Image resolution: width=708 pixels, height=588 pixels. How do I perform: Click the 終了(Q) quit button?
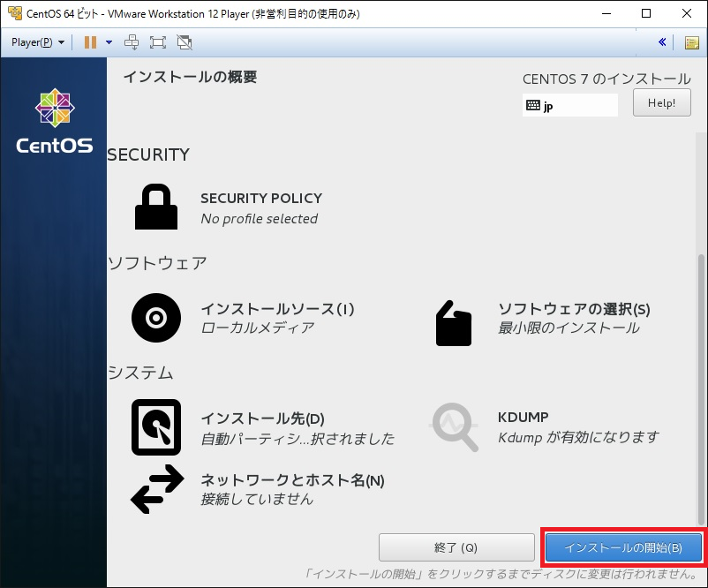point(456,547)
